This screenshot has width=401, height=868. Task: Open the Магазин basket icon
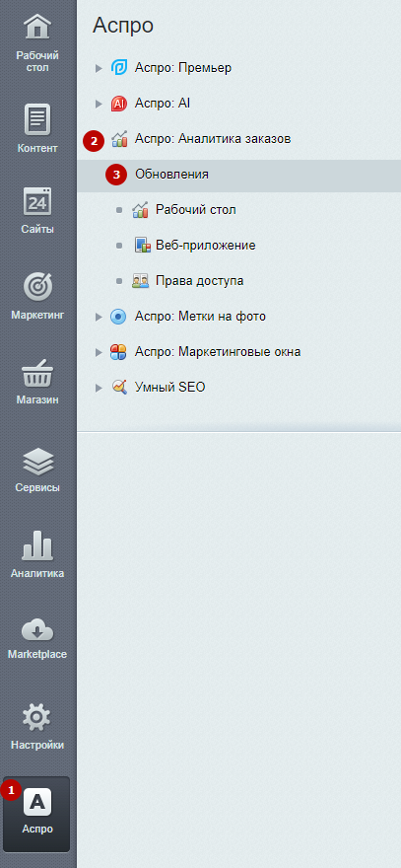tap(37, 374)
